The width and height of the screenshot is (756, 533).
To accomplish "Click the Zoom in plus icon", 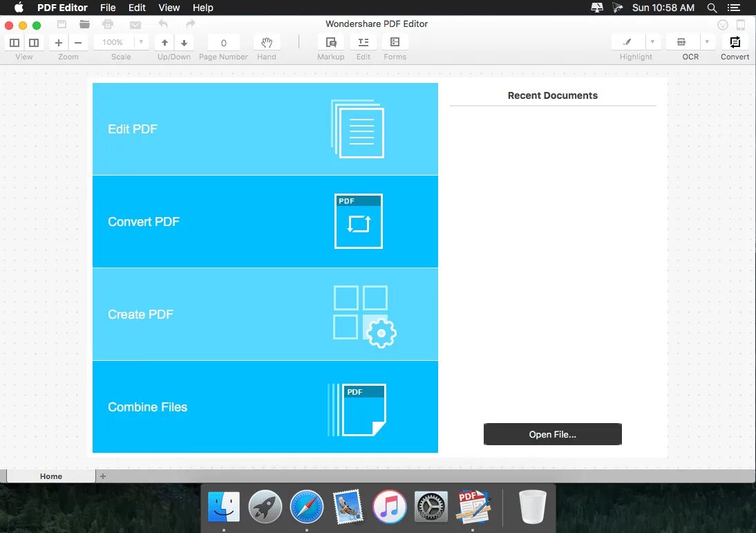I will (58, 42).
